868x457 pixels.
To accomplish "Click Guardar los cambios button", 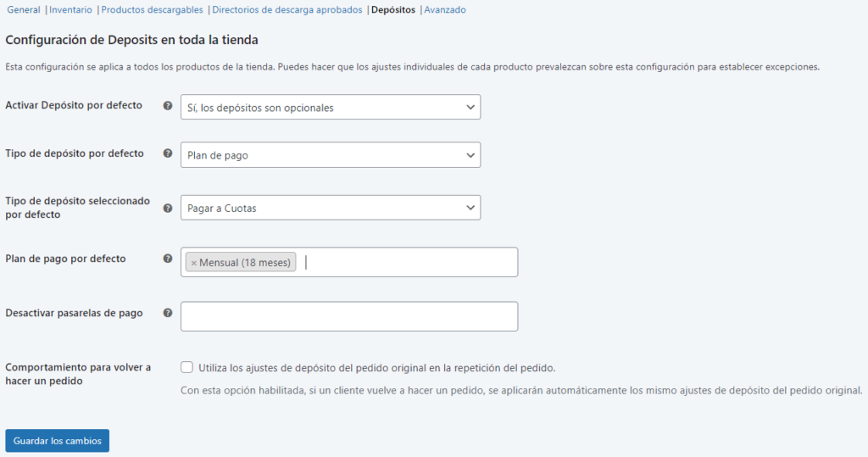I will tap(57, 441).
